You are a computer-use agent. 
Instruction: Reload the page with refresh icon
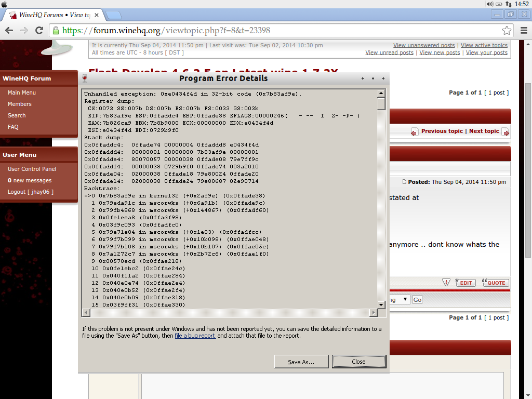click(x=39, y=31)
